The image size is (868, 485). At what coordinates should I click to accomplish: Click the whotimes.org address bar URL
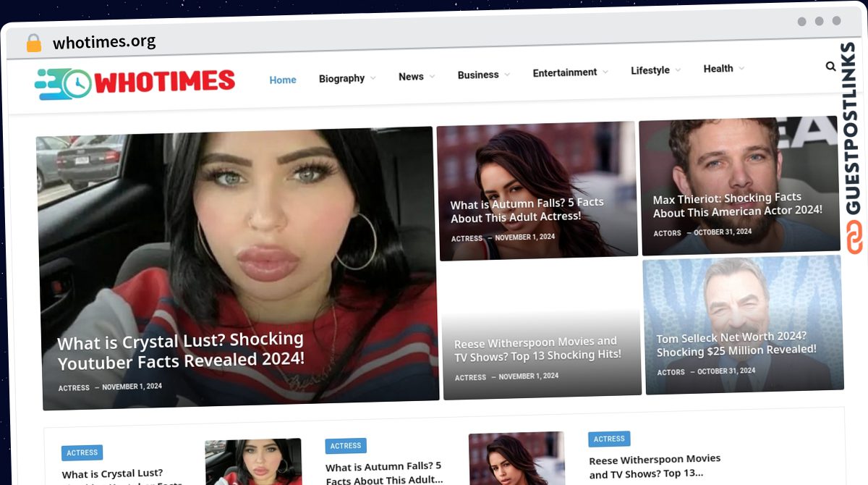[104, 41]
